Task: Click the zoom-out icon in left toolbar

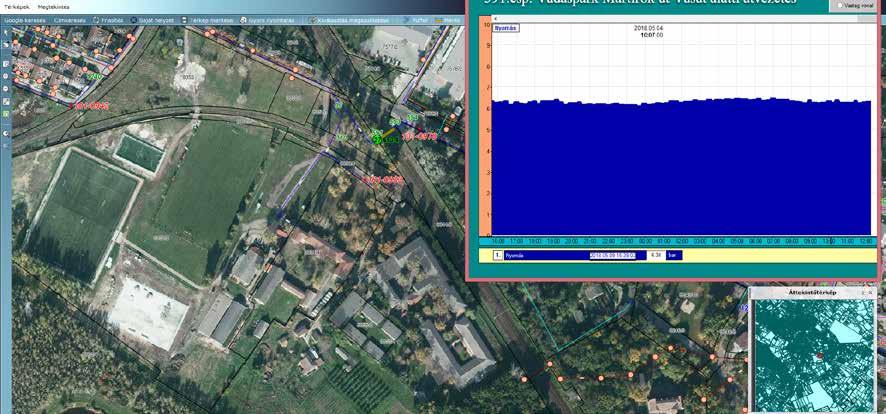Action: (x=6, y=89)
